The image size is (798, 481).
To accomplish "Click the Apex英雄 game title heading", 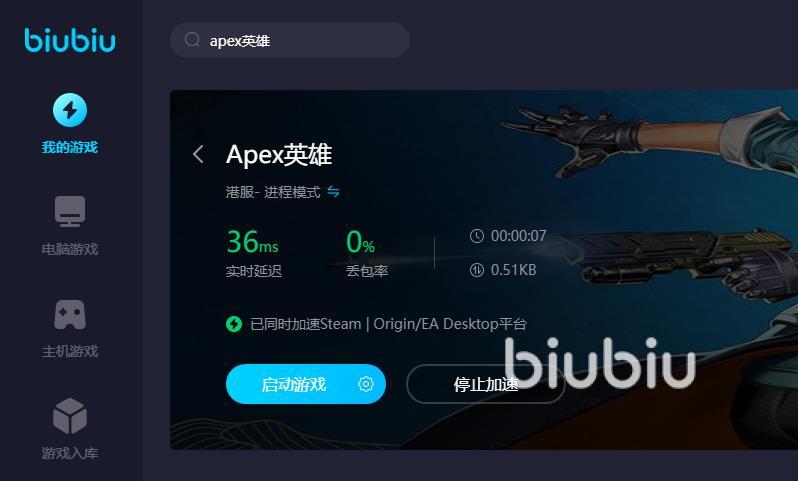I will point(279,154).
